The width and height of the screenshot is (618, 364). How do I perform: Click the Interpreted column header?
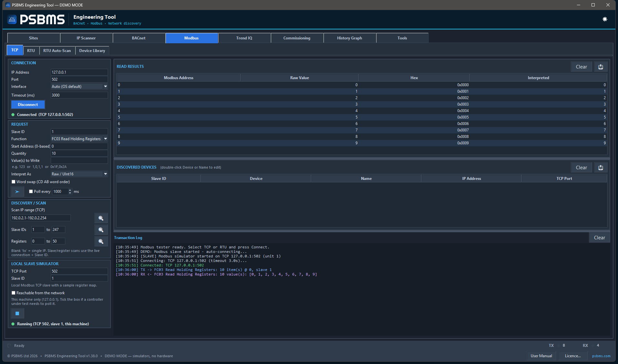pos(538,78)
